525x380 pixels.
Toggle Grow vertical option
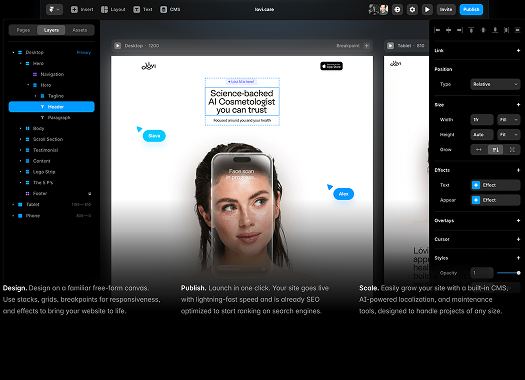click(x=496, y=150)
